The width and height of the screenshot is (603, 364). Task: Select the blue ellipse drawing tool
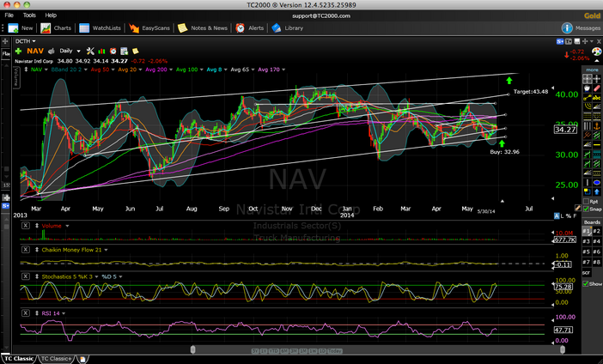click(x=597, y=182)
